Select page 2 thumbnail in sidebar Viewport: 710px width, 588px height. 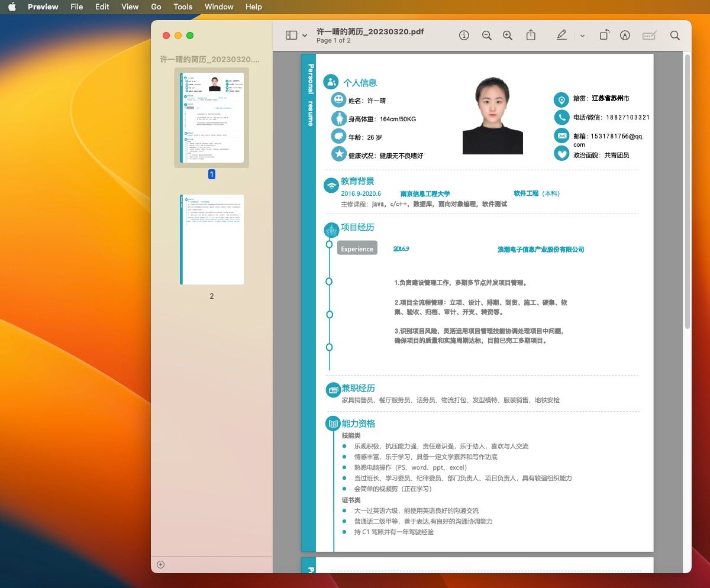(x=212, y=240)
